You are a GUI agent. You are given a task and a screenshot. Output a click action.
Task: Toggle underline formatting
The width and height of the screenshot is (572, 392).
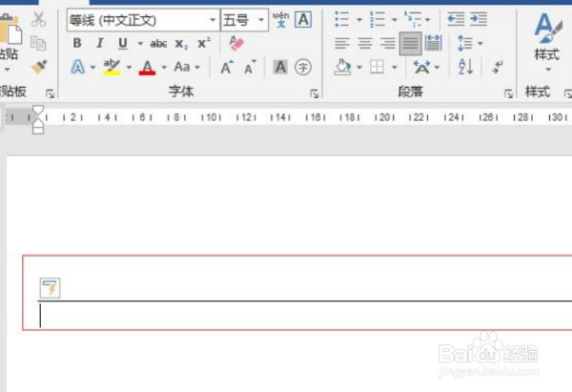(x=123, y=44)
